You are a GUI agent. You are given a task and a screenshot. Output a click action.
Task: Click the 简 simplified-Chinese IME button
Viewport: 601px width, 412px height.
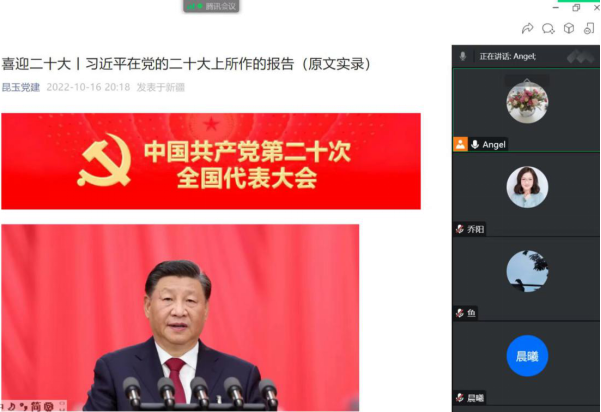click(35, 406)
